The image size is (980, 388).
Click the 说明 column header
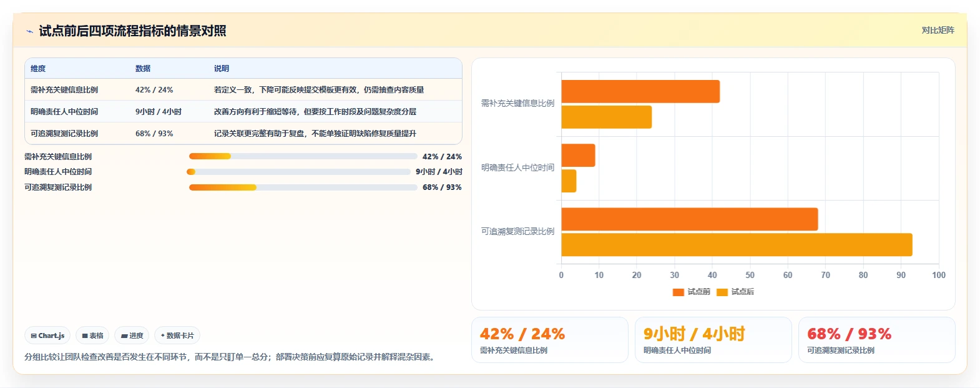222,69
